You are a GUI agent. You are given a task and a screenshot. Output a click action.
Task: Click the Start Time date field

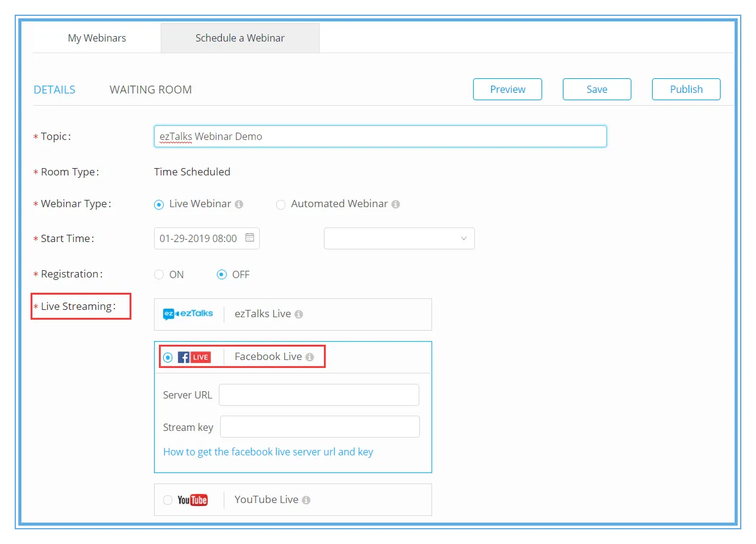[x=207, y=238]
